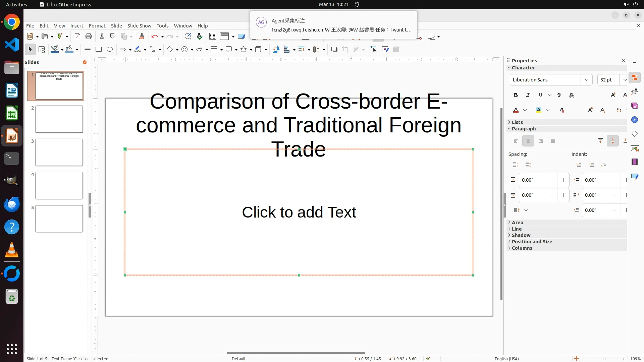Viewport: 644px width, 362px height.
Task: Close the Slides panel
Action: [x=85, y=62]
